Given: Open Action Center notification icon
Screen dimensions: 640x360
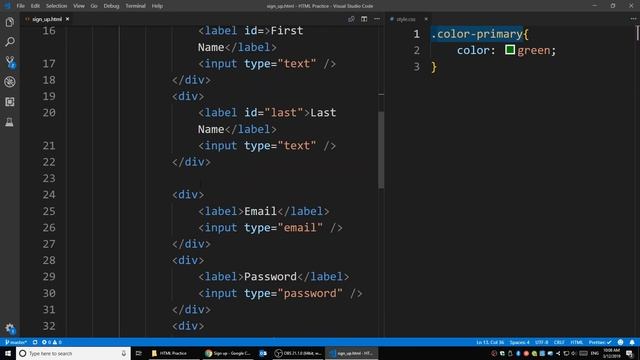Looking at the screenshot, I should (629, 353).
